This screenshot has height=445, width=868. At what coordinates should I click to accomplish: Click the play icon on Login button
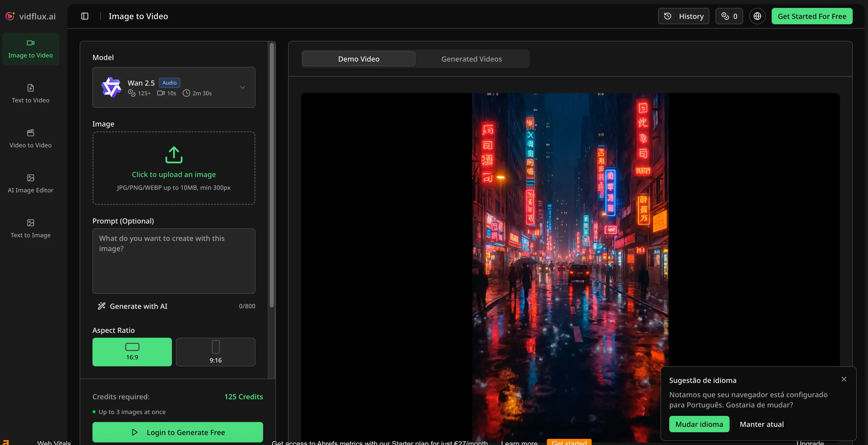click(135, 432)
